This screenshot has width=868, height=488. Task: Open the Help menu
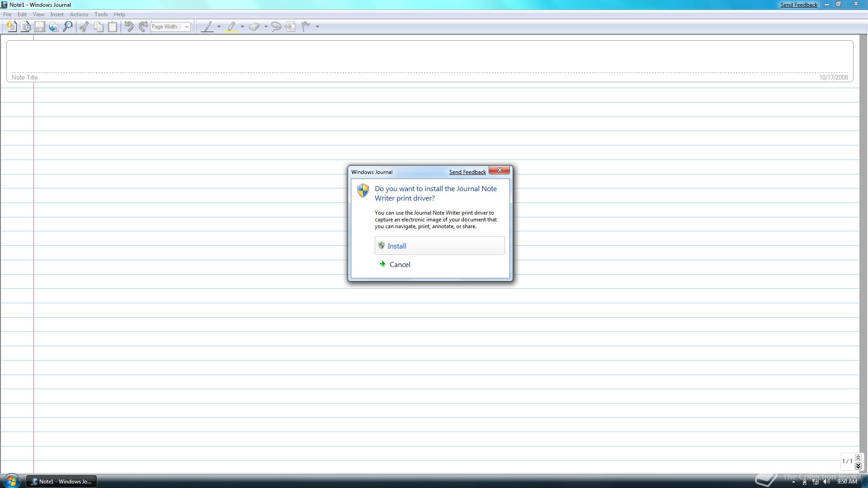coord(119,14)
